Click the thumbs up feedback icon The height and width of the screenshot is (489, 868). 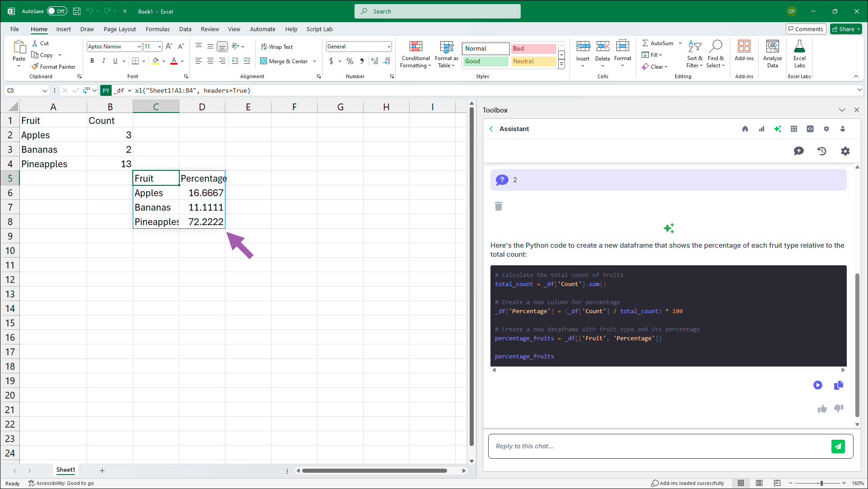[x=822, y=409]
